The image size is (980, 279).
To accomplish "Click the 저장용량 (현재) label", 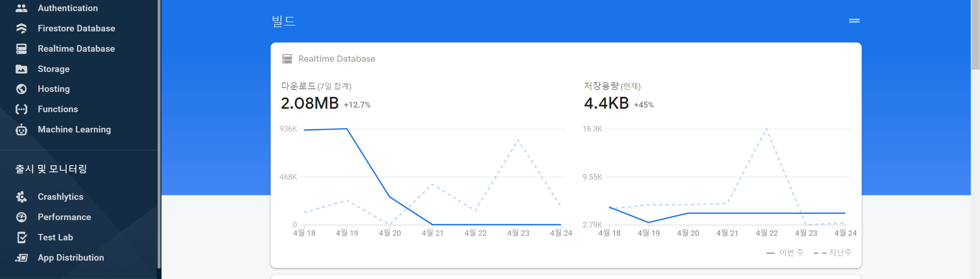I will 612,86.
